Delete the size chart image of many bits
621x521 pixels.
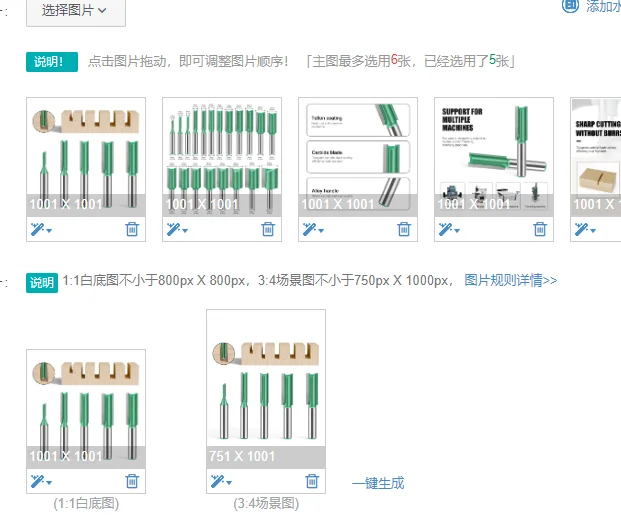point(268,229)
